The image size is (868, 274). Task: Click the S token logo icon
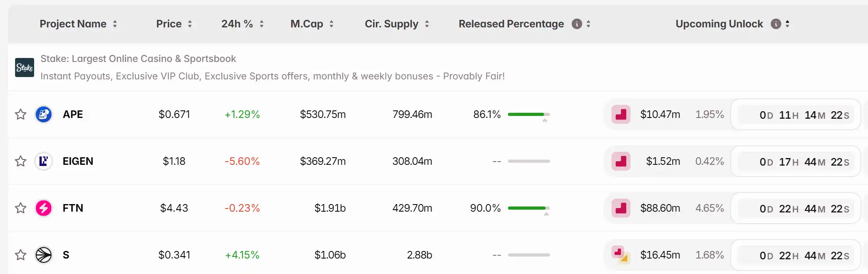pyautogui.click(x=44, y=255)
